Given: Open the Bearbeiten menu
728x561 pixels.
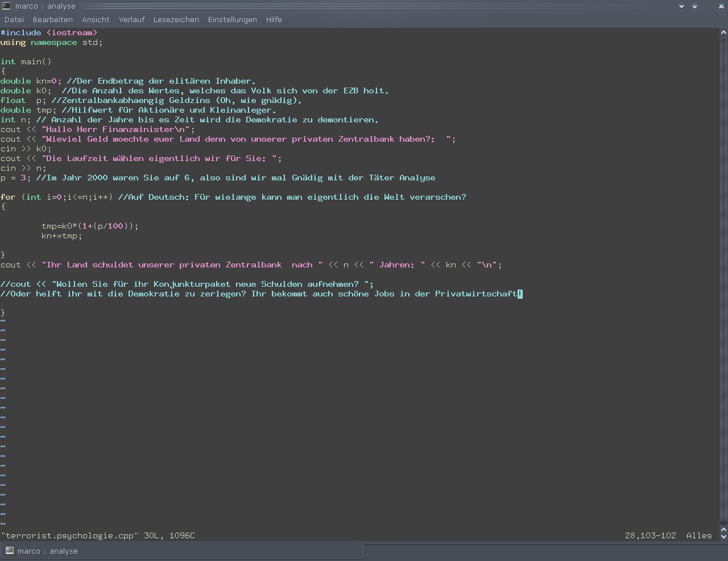Looking at the screenshot, I should [x=53, y=19].
